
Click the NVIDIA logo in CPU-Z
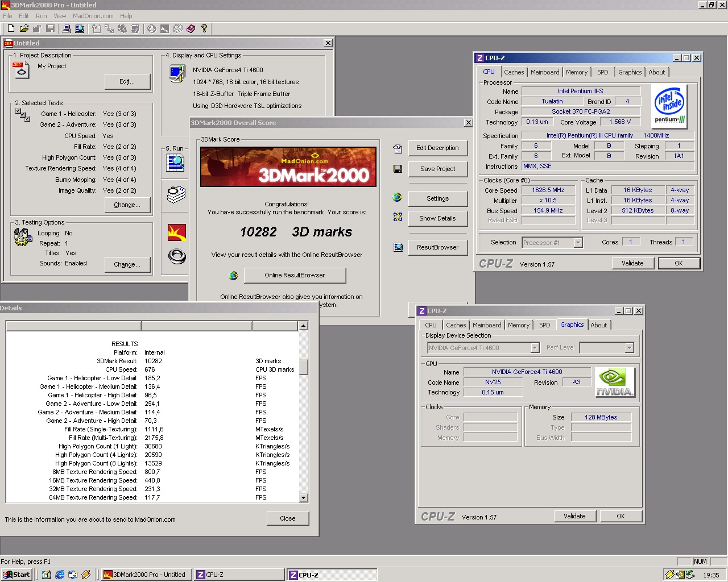615,382
